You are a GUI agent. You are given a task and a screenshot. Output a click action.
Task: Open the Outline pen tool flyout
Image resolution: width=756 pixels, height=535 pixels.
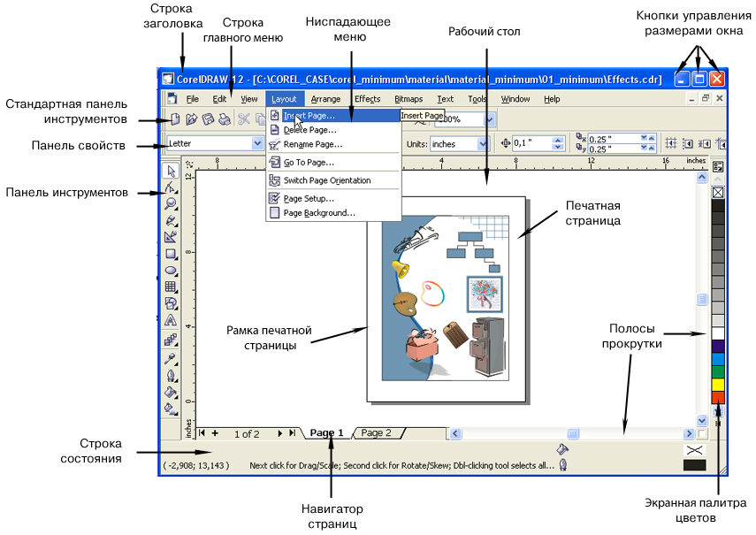tap(171, 376)
